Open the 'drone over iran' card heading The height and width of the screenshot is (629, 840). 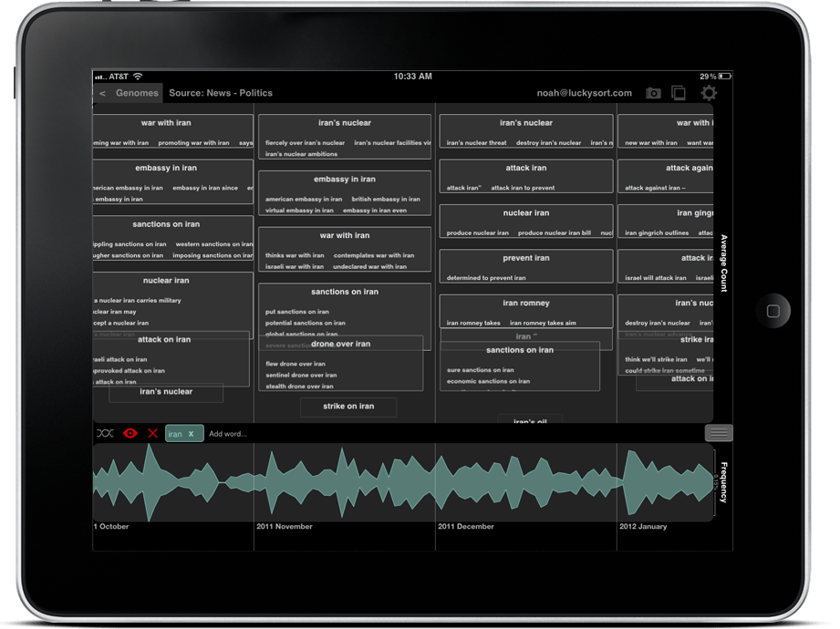pos(341,345)
